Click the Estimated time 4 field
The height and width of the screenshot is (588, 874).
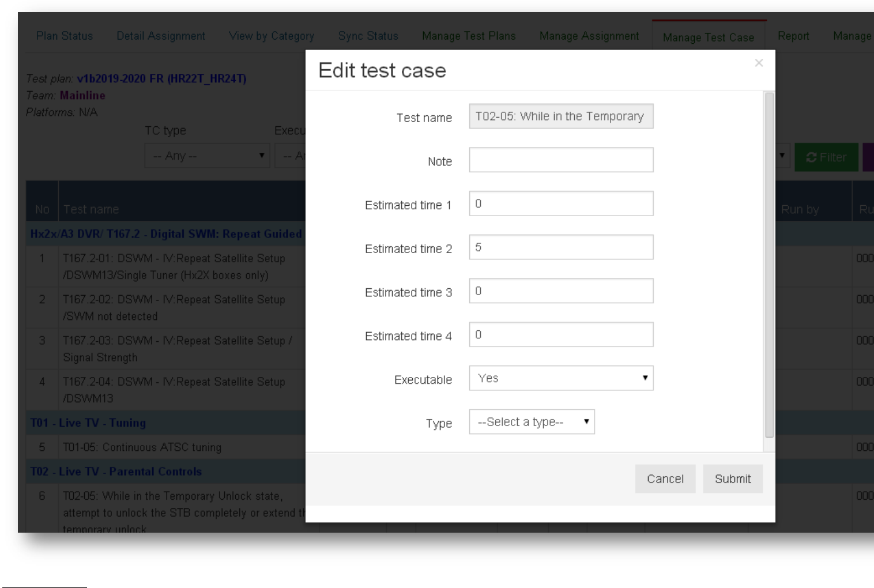point(561,335)
